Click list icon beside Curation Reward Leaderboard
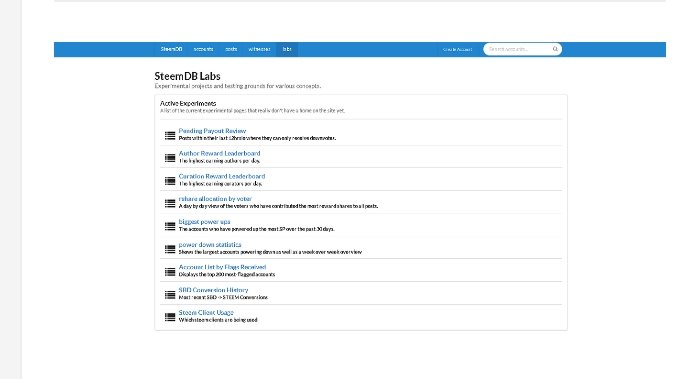 point(170,181)
